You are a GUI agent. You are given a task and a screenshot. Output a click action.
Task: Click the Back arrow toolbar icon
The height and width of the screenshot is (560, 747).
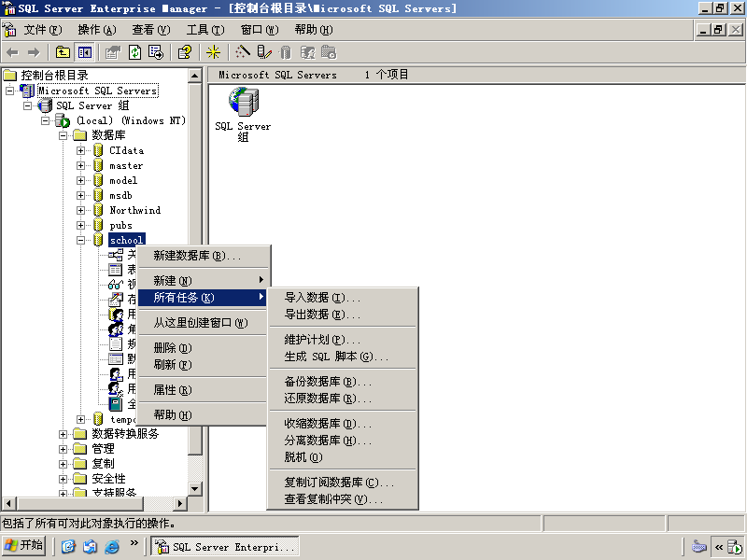(13, 52)
